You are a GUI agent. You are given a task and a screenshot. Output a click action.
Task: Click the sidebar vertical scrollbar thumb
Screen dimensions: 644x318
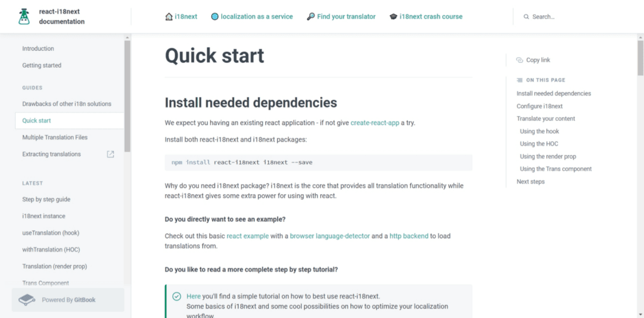127,96
